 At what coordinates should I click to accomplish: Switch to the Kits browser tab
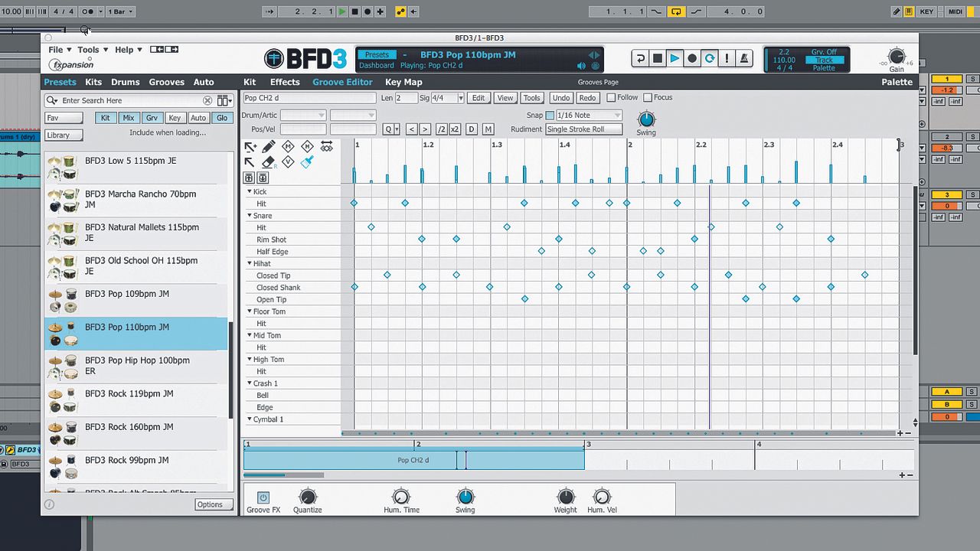click(x=93, y=82)
